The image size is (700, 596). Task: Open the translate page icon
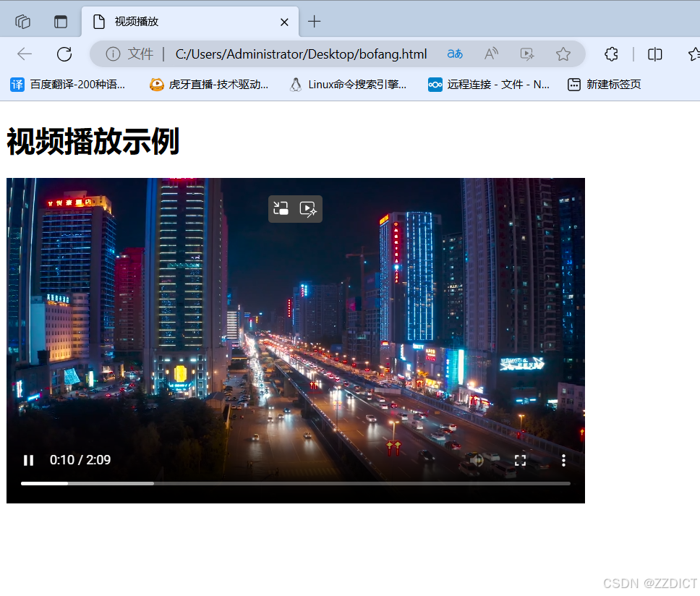point(455,54)
